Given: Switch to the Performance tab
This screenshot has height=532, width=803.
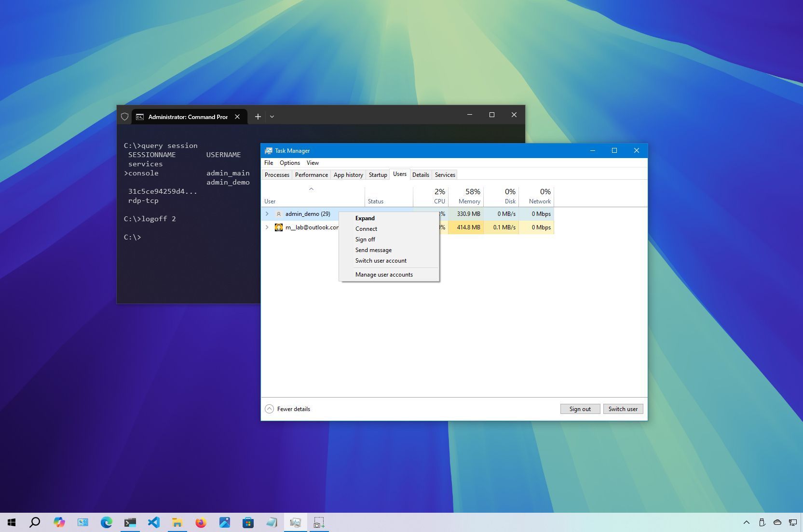Looking at the screenshot, I should point(311,174).
